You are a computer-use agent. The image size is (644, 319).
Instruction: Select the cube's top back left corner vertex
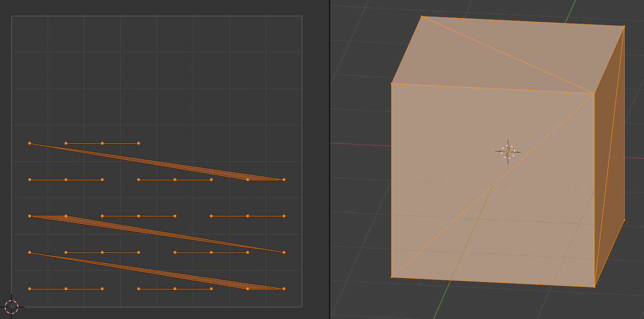click(x=421, y=17)
